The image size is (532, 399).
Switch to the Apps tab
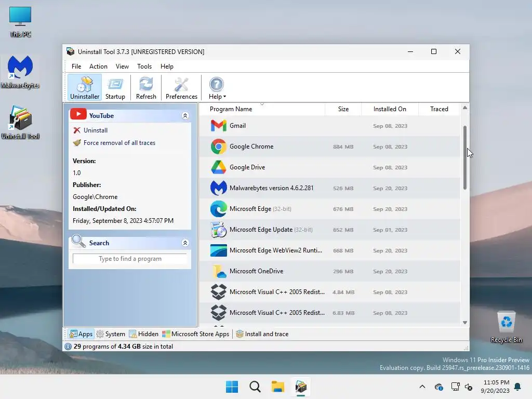click(81, 334)
